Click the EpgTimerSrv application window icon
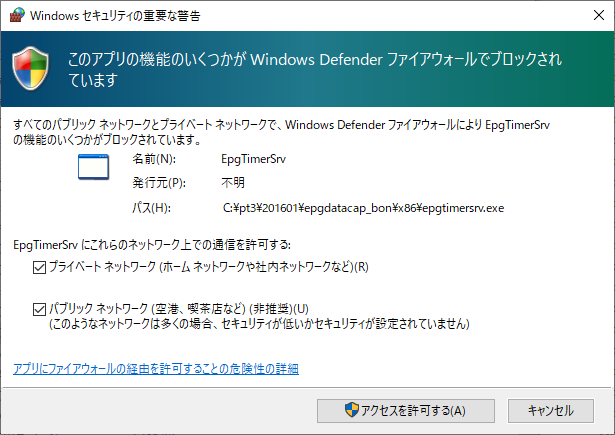 (x=93, y=167)
